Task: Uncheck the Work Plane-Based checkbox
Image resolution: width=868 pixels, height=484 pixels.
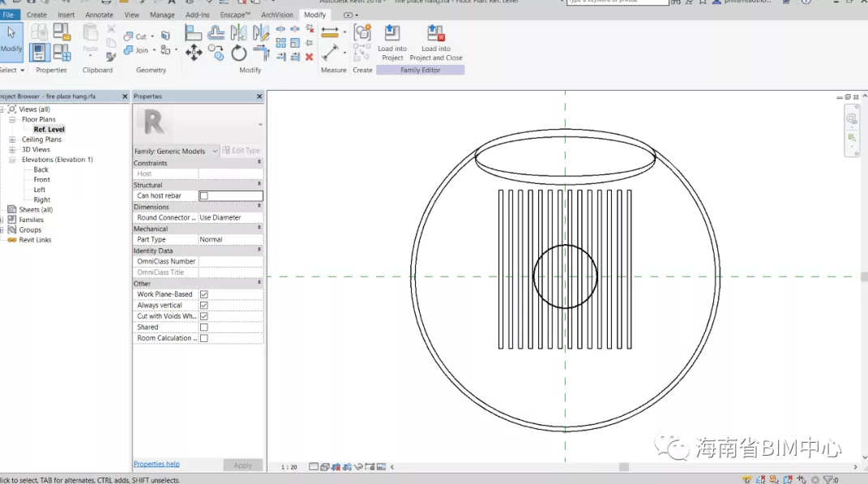Action: point(204,294)
